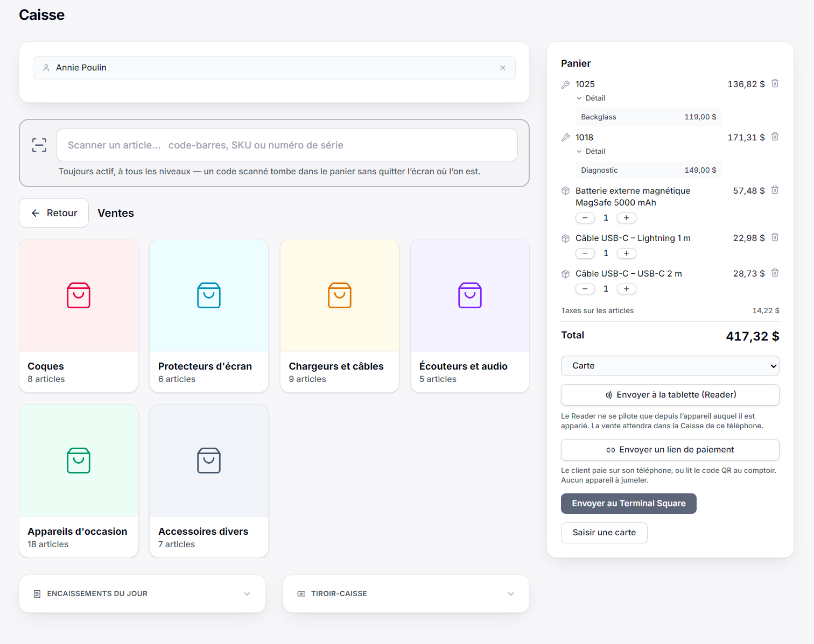The image size is (814, 644).
Task: Open Écouteurs et audio category bag icon
Action: (470, 295)
